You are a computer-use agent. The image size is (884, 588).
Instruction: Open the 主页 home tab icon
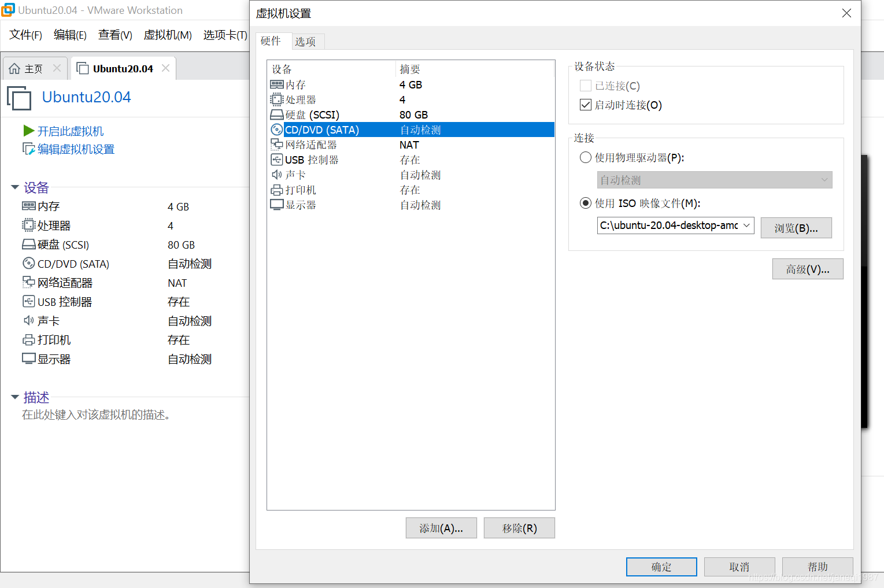(14, 68)
